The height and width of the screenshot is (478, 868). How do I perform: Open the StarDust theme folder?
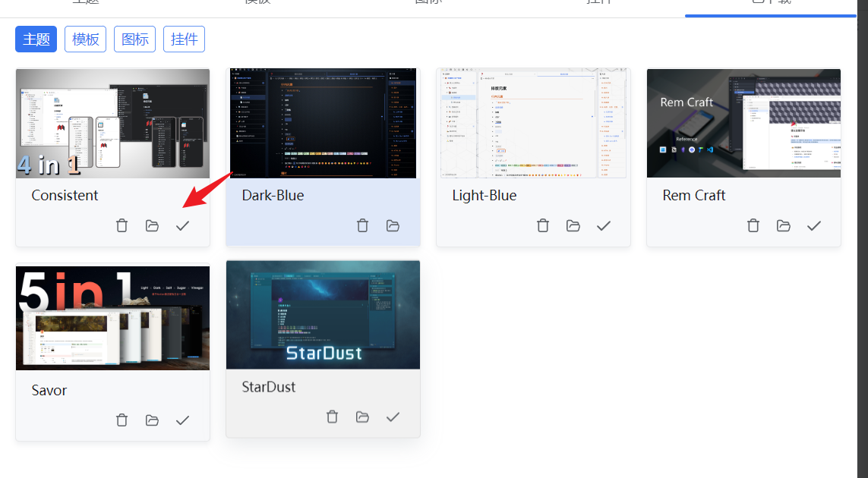click(x=362, y=417)
